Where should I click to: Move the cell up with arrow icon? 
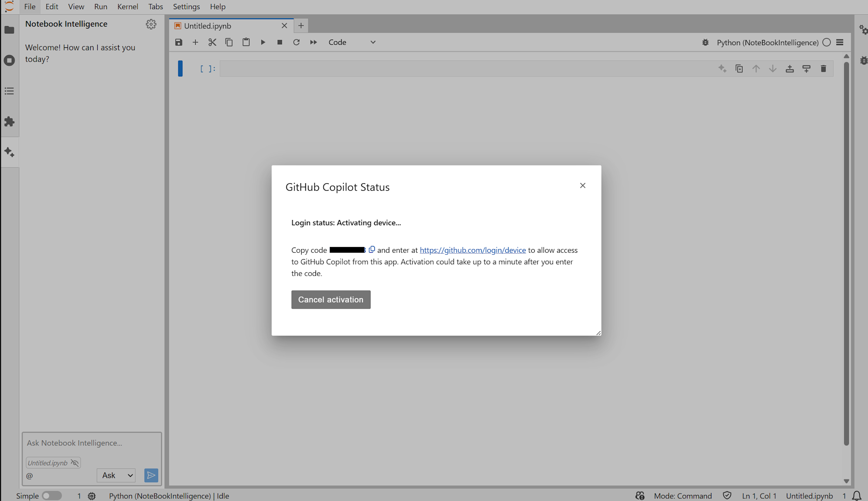pyautogui.click(x=756, y=69)
